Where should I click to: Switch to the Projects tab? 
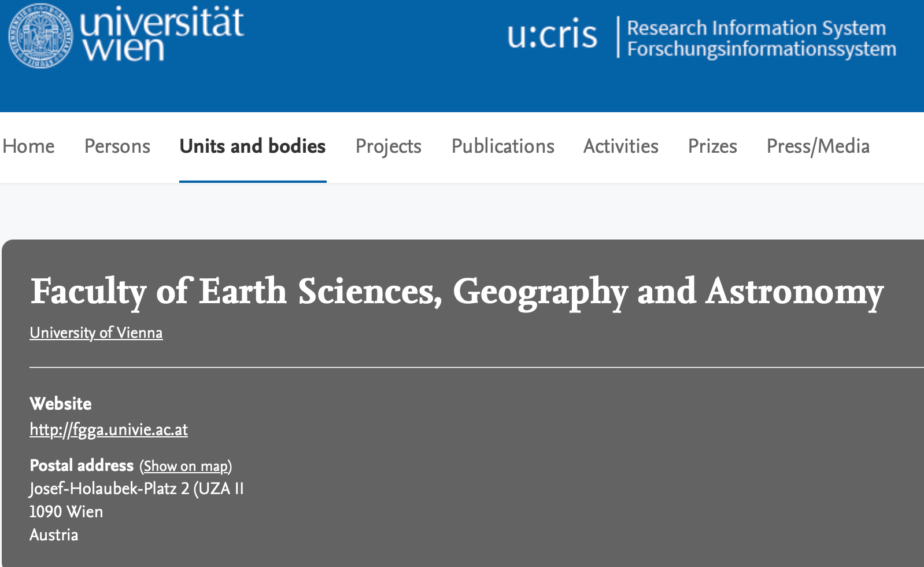(389, 146)
